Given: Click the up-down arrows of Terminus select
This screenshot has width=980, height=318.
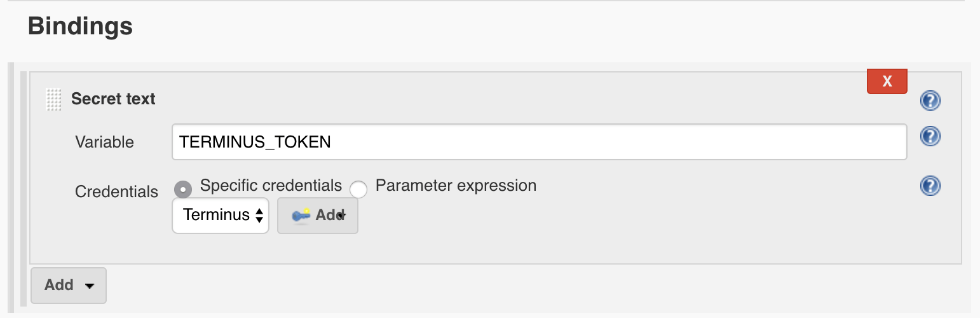Looking at the screenshot, I should click(259, 216).
